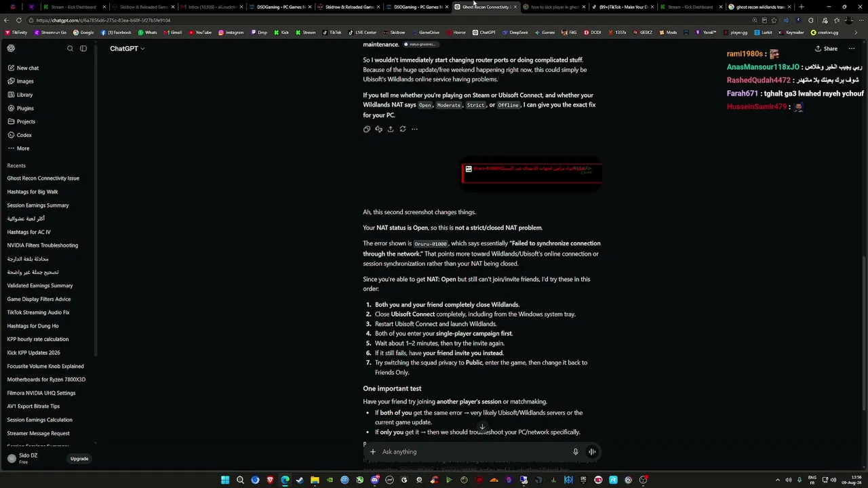
Task: Rate the response with thumbs icon
Action: pos(378,129)
